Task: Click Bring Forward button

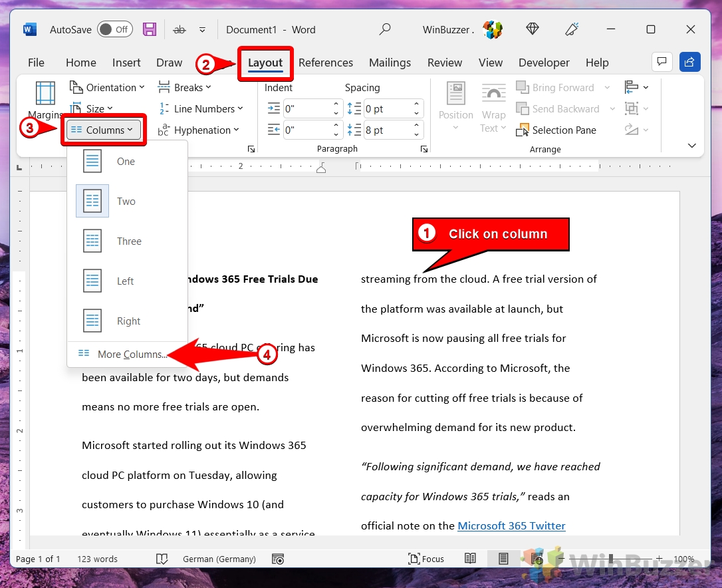Action: (x=555, y=87)
